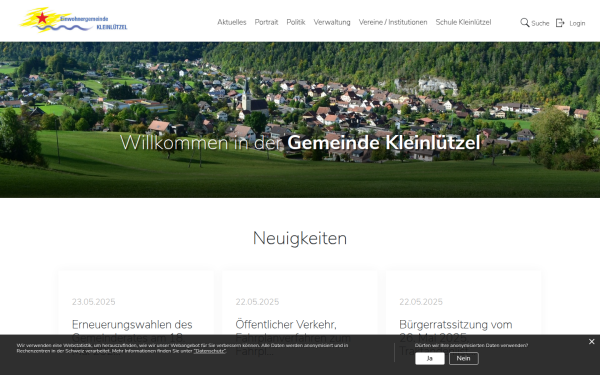Viewport: 600px width, 375px height.
Task: Click date 22.05.2025 on Öffentlicher Verkehr card
Action: (x=257, y=302)
